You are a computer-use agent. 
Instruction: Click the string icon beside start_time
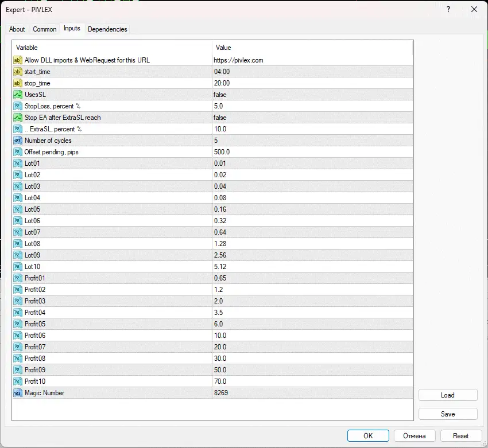17,72
